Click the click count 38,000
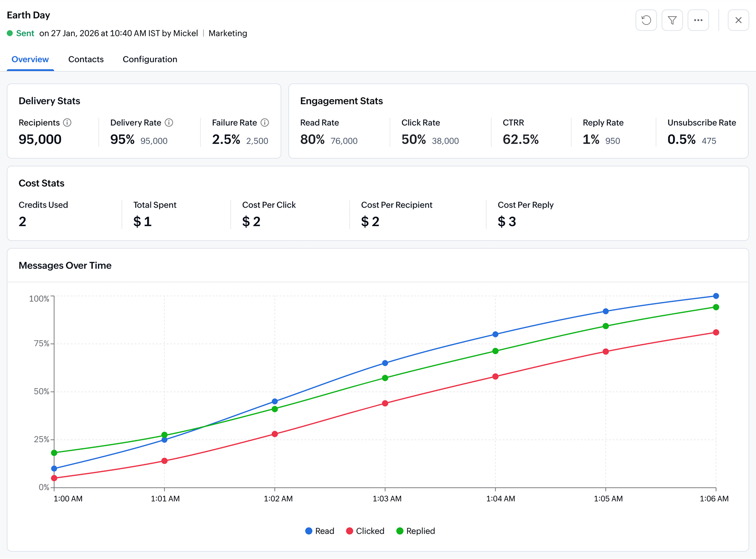The width and height of the screenshot is (756, 559). point(445,141)
